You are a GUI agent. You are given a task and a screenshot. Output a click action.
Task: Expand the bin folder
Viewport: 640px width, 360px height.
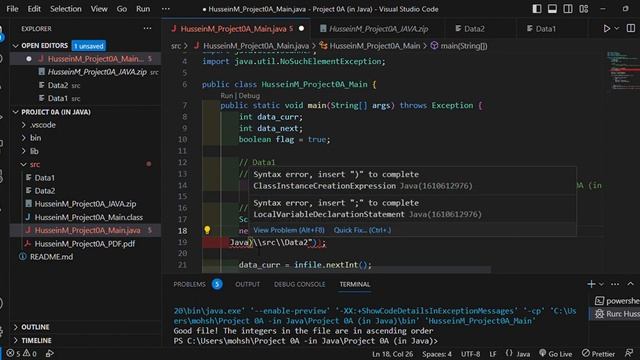point(36,138)
